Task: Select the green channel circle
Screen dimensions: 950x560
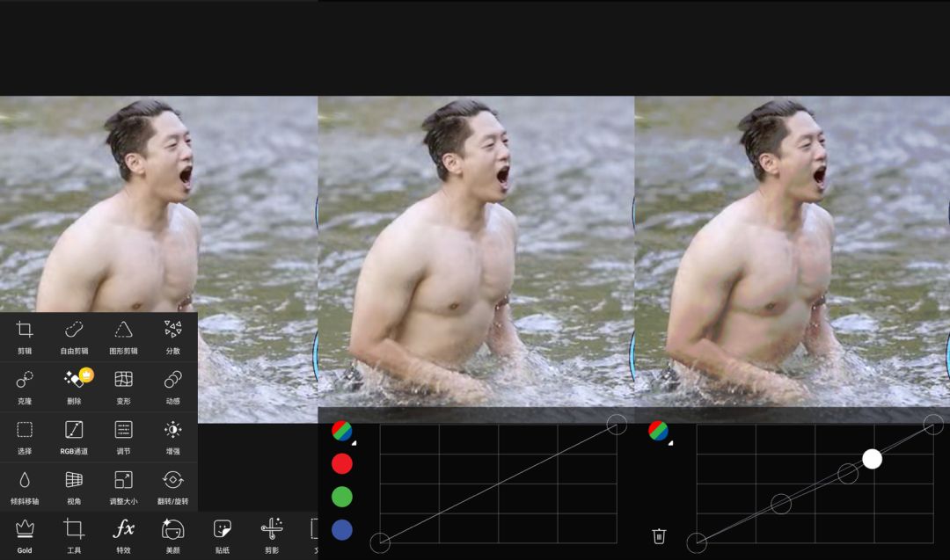Action: point(342,497)
